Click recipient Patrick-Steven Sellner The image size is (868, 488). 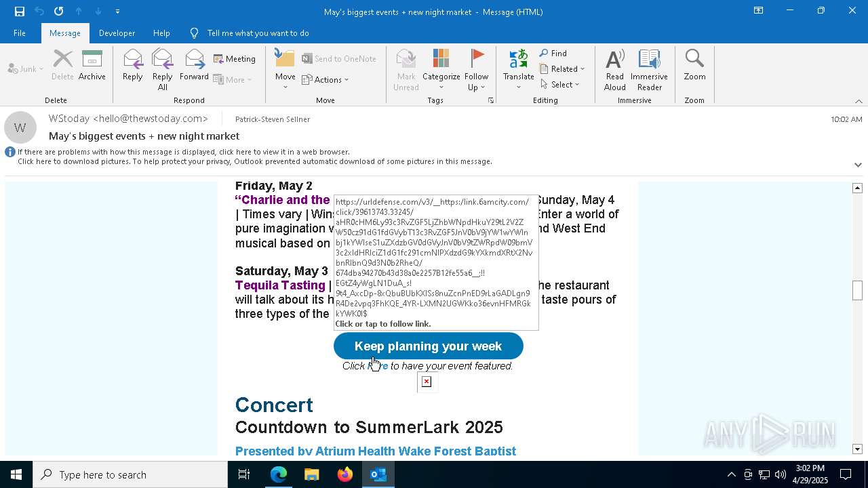coord(273,119)
